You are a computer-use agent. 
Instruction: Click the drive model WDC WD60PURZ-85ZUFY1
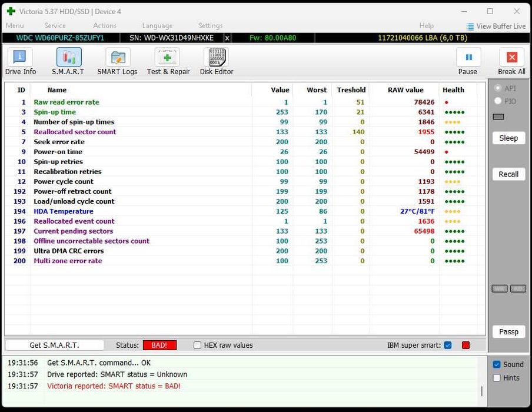[x=60, y=38]
